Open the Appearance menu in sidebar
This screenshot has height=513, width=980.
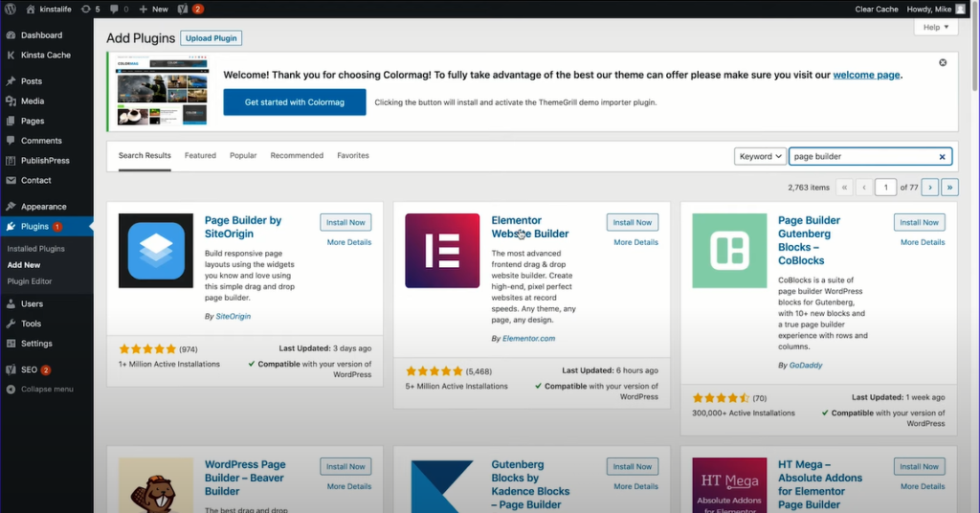[x=43, y=207]
